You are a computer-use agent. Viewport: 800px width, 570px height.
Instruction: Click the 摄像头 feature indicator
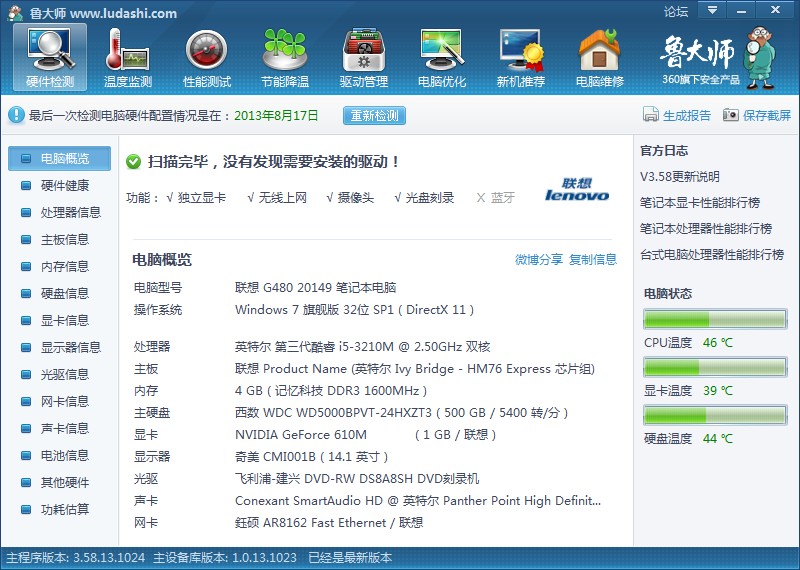point(350,197)
